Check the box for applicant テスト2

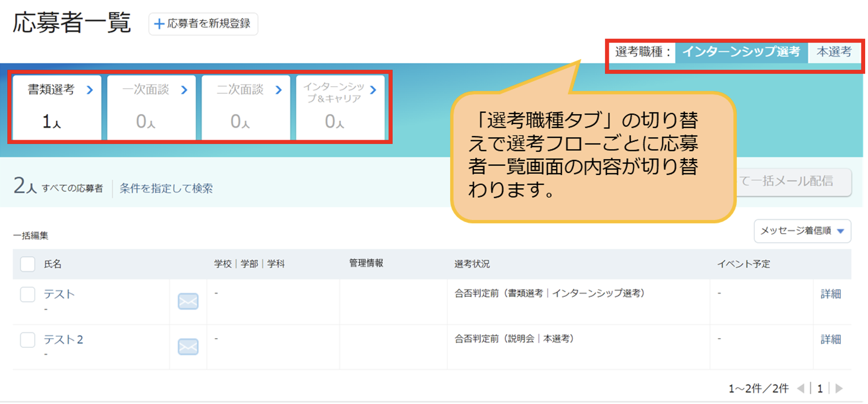pos(27,339)
